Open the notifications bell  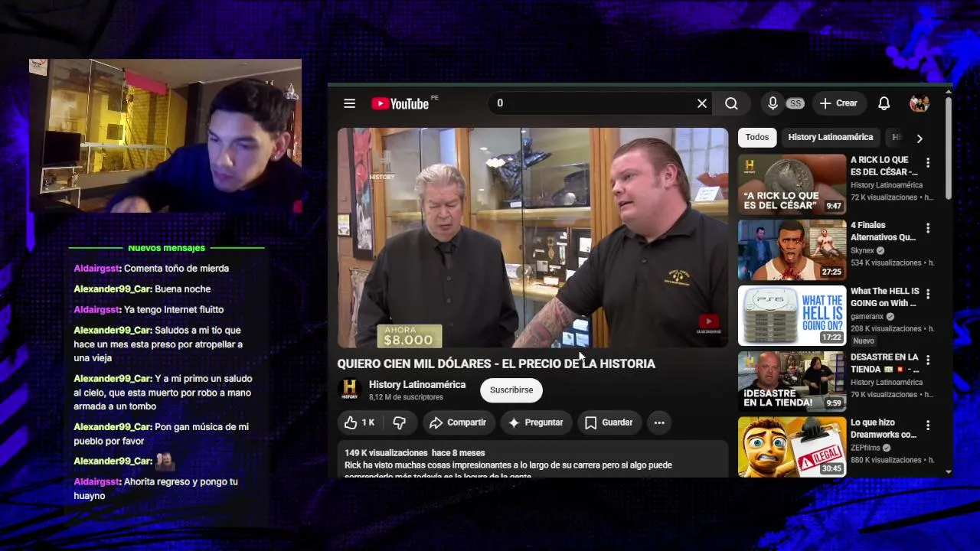[884, 103]
